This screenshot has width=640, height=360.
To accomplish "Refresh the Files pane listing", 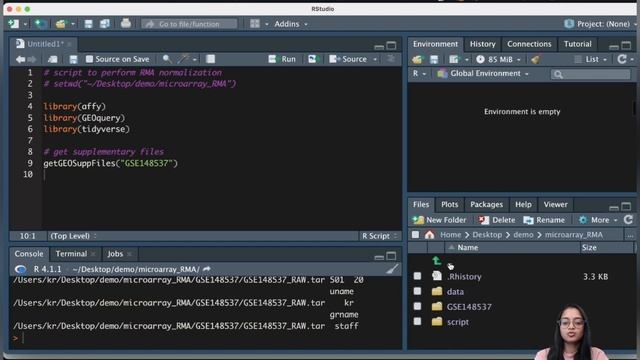I will (x=628, y=220).
